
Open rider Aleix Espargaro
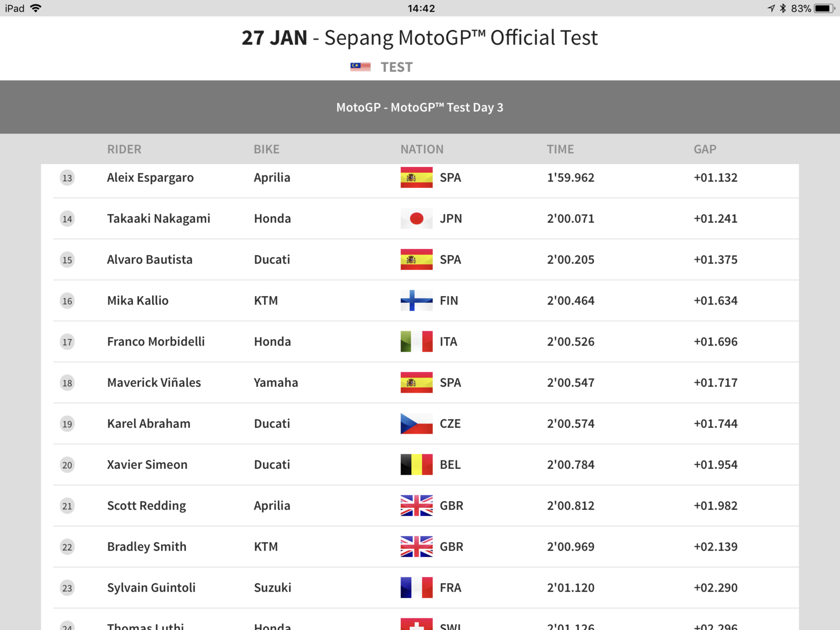[150, 178]
